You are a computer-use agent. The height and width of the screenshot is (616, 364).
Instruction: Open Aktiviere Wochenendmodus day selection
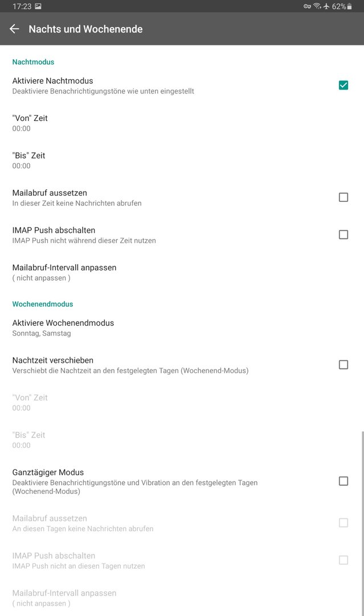pyautogui.click(x=182, y=327)
